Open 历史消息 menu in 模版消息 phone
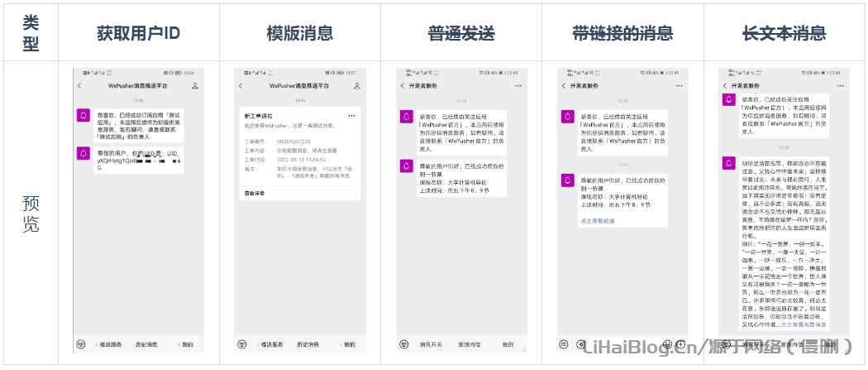This screenshot has height=370, width=868. coord(308,344)
